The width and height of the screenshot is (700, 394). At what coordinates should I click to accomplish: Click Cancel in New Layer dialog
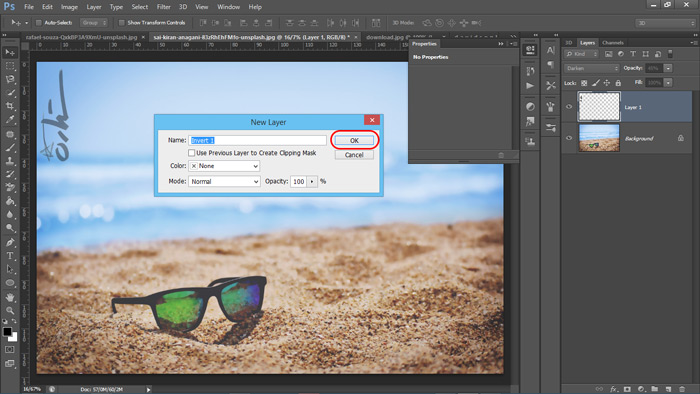tap(354, 155)
